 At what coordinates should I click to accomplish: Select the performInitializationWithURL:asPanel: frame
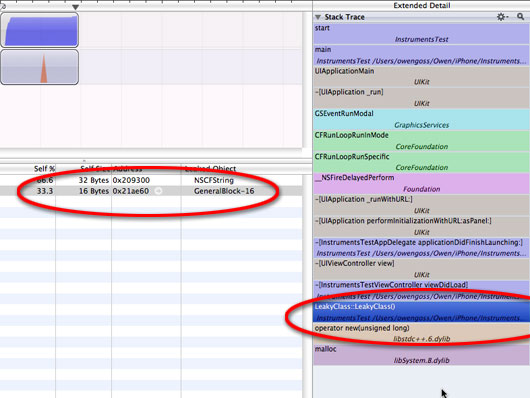pyautogui.click(x=421, y=227)
